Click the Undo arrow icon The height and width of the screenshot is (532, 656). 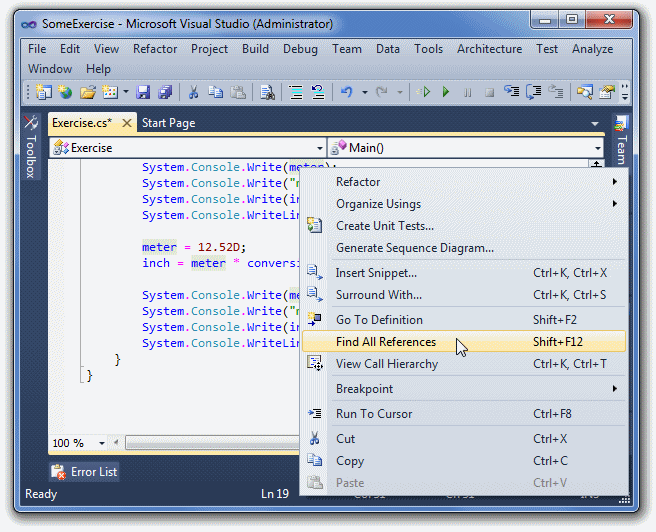click(x=347, y=92)
